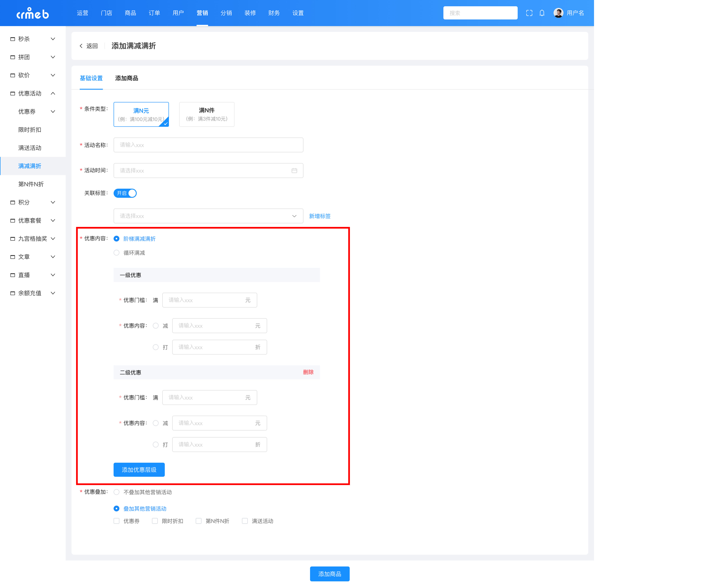706x588 pixels.
Task: Click 删除 on 二级优惠
Action: pos(308,372)
